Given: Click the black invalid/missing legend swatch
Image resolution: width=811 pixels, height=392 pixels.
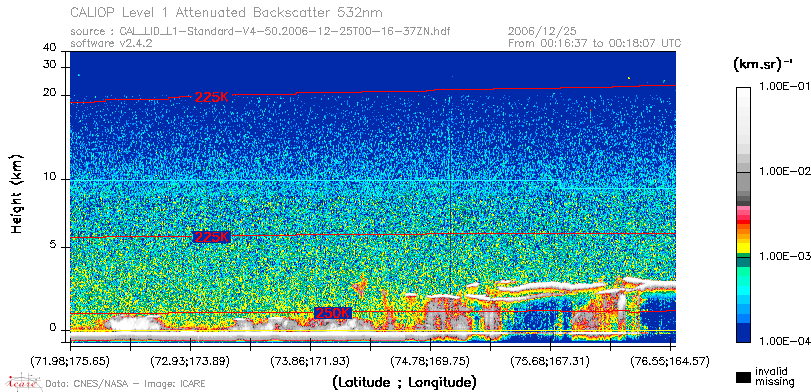Looking at the screenshot, I should (x=743, y=377).
